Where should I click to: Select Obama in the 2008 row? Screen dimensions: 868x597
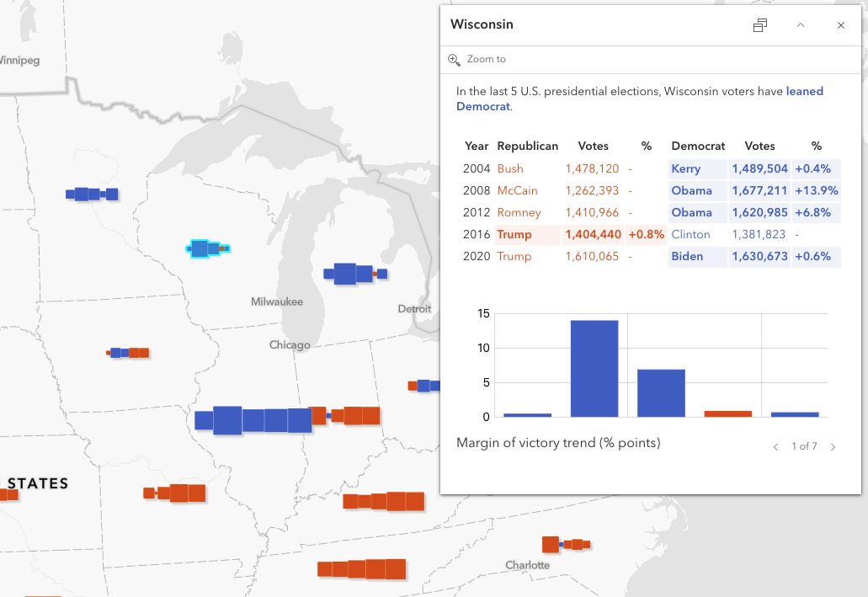tap(691, 190)
